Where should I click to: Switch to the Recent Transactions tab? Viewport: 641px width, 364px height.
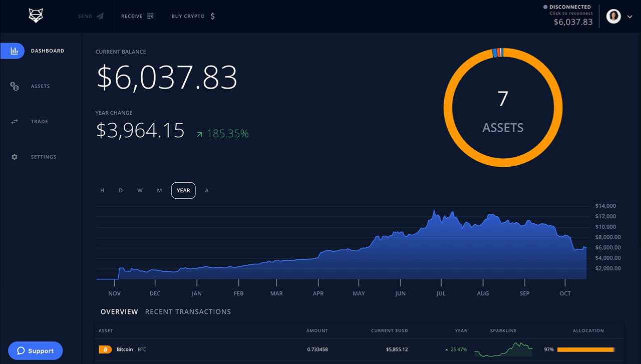[188, 311]
